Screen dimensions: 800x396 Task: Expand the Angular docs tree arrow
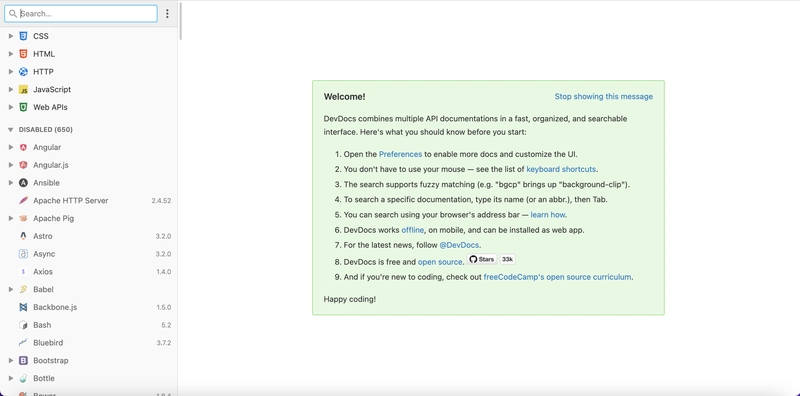[x=11, y=147]
